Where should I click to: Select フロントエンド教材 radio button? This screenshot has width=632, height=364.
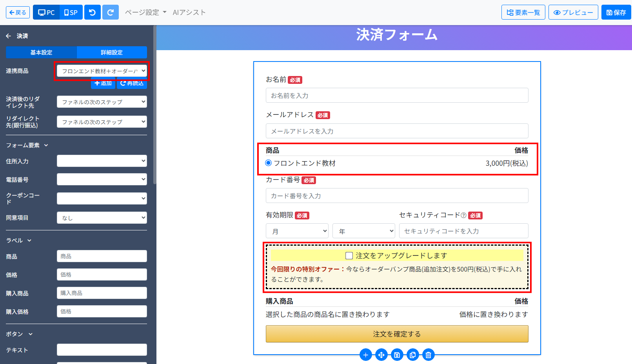pyautogui.click(x=269, y=163)
